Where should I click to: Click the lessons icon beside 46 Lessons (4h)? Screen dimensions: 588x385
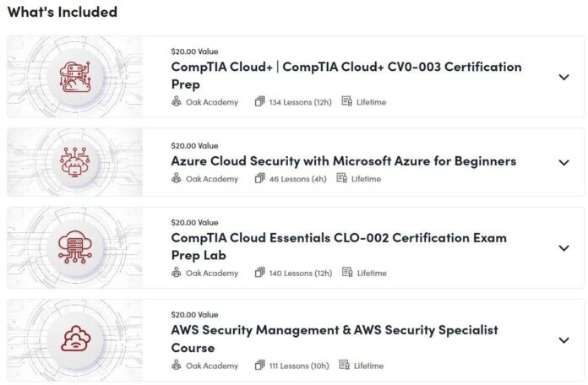point(259,178)
